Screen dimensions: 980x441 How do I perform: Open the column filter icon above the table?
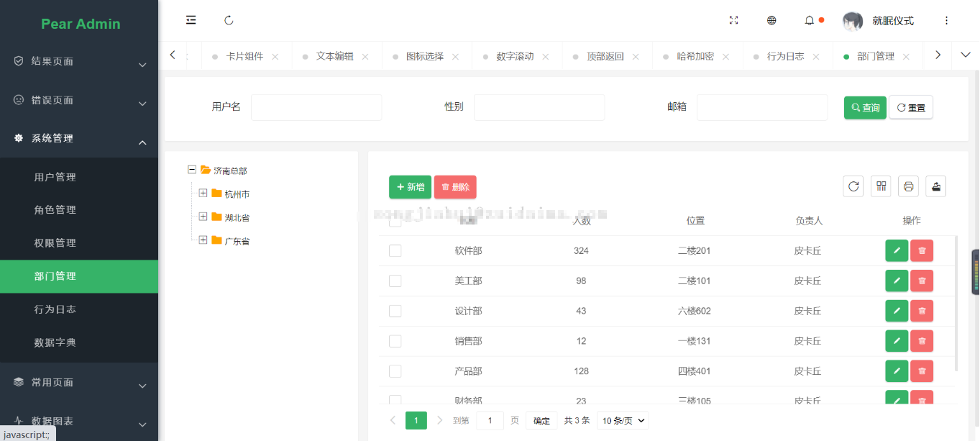pyautogui.click(x=881, y=186)
